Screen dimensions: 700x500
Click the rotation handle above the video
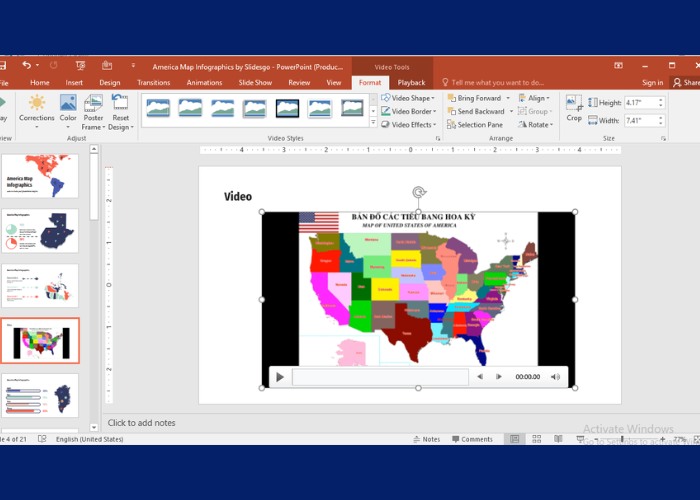click(418, 192)
